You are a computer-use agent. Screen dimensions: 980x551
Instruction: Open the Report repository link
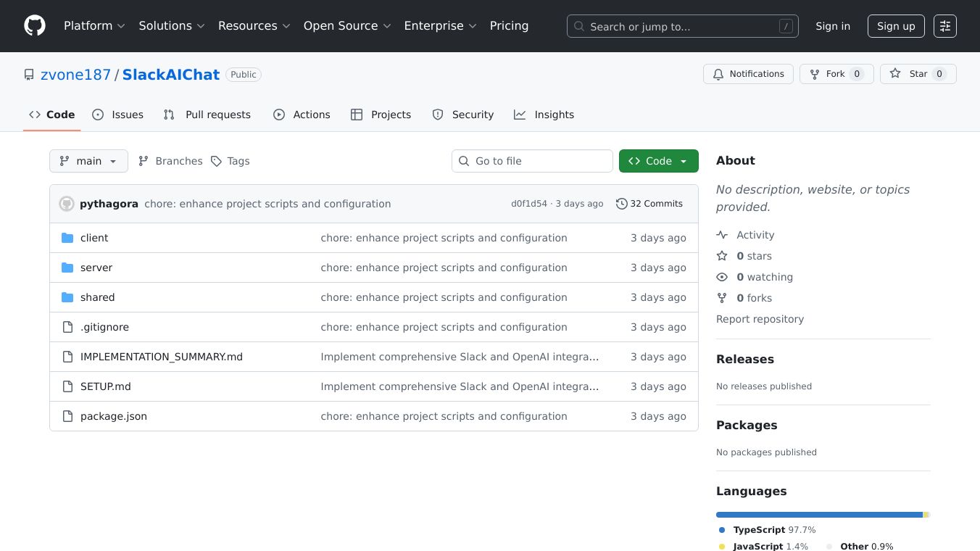[x=760, y=319]
